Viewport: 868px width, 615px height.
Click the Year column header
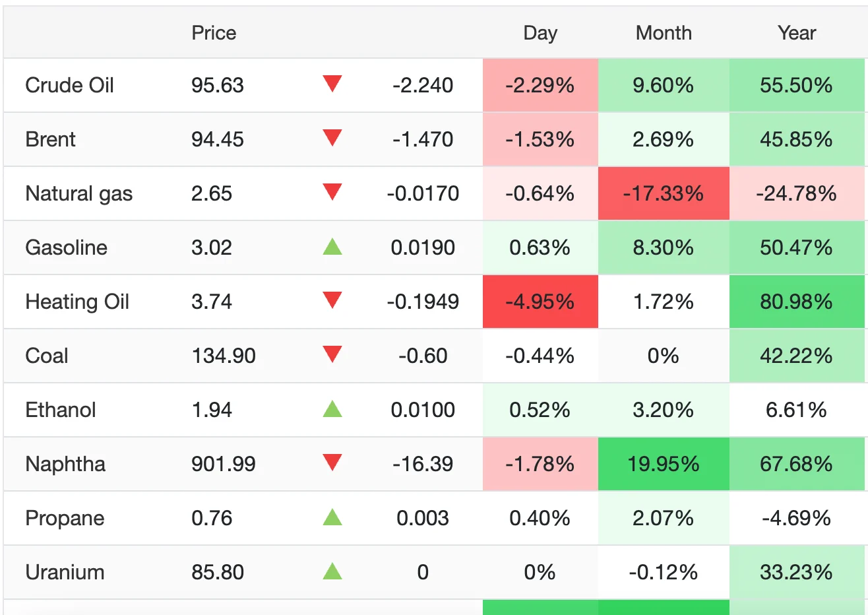point(797,33)
